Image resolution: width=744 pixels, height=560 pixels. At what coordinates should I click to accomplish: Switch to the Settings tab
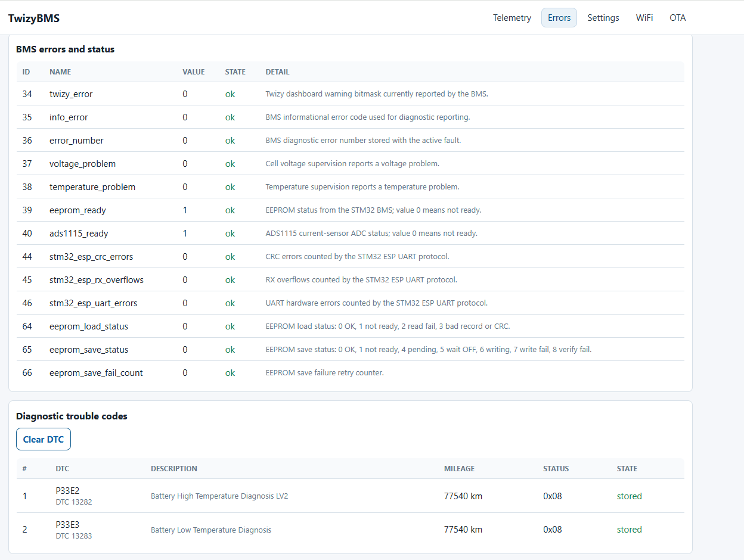tap(603, 18)
